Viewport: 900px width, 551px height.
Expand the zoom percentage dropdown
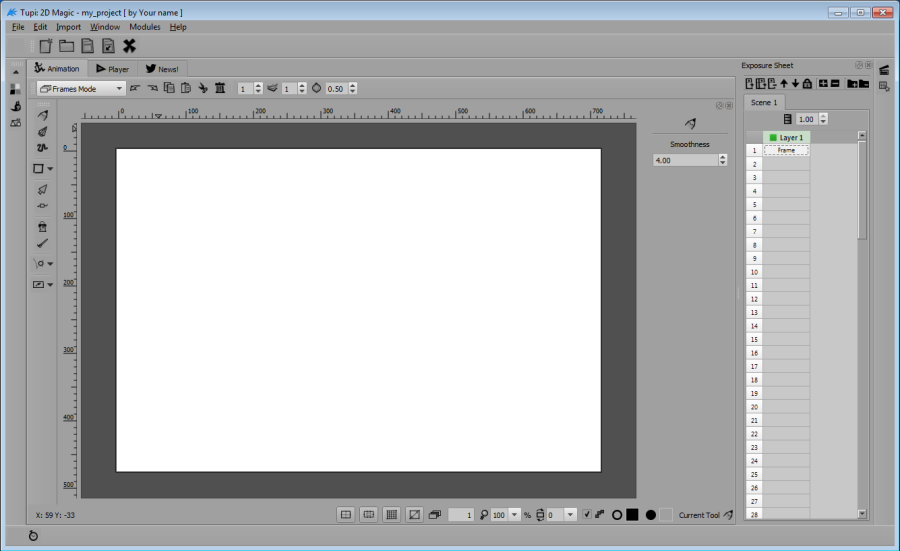(515, 514)
